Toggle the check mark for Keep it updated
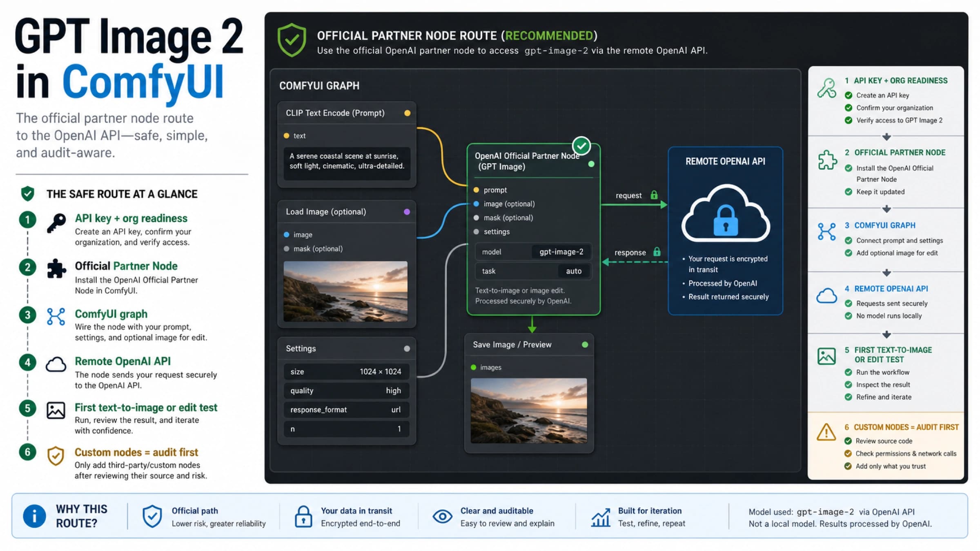980x551 pixels. 849,192
